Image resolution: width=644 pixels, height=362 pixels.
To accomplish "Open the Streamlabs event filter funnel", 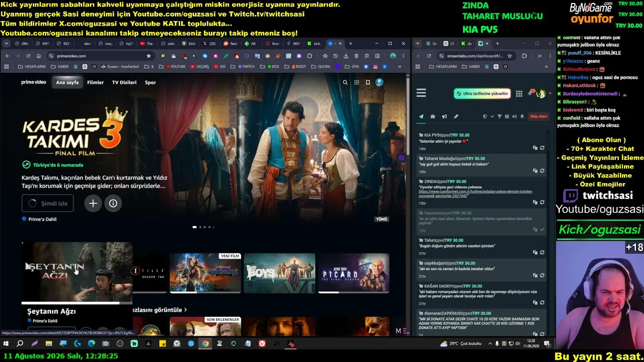I will click(500, 117).
